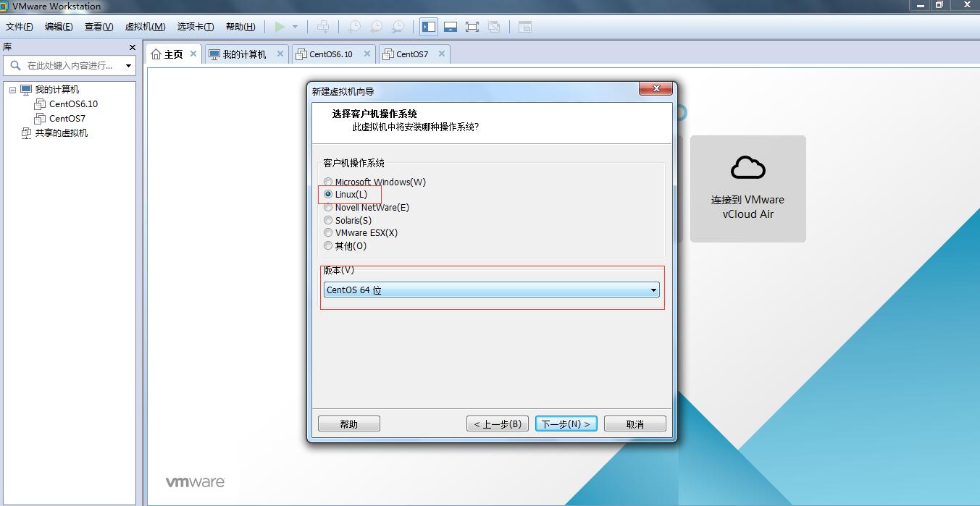Close the 主页 tab
The width and height of the screenshot is (980, 506).
click(193, 54)
